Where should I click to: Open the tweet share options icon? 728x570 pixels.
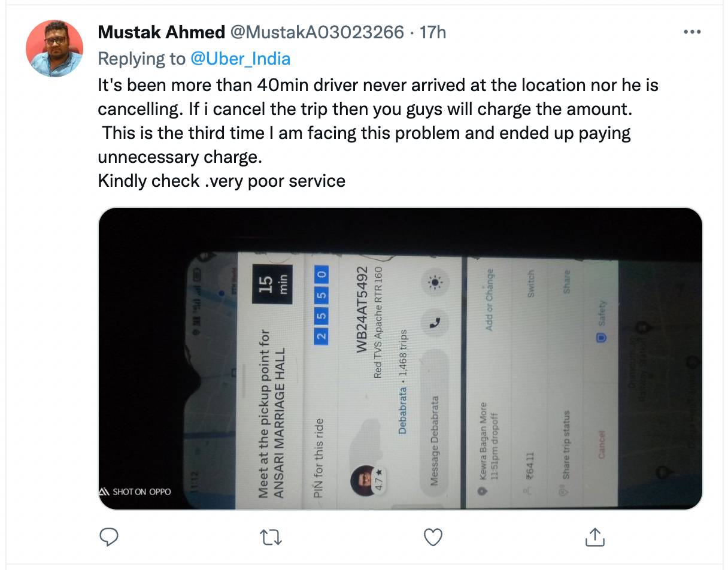point(593,537)
